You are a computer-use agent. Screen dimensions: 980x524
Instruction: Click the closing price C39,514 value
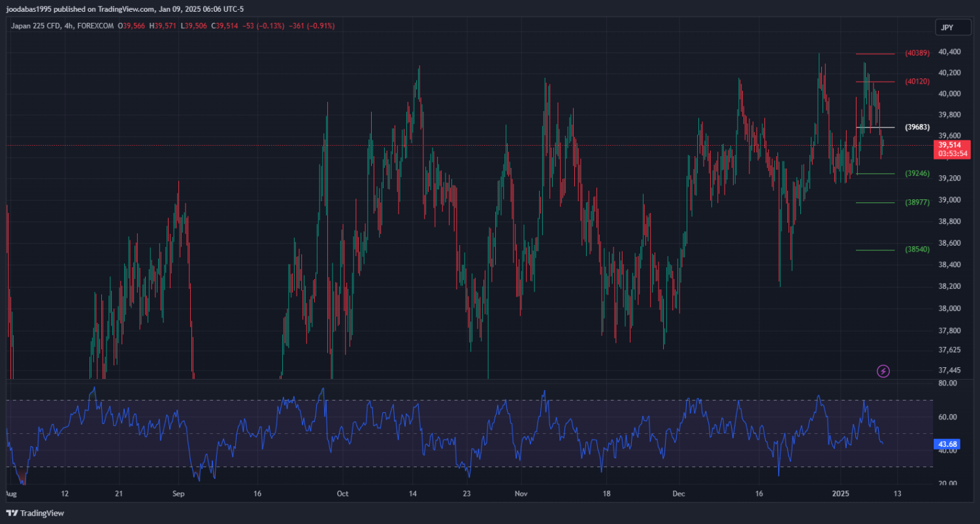230,26
